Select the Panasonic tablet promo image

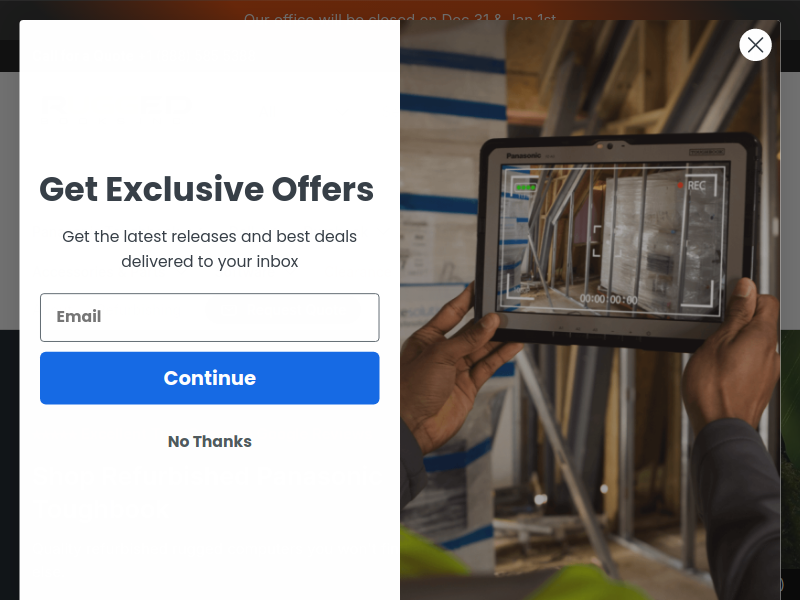click(590, 310)
